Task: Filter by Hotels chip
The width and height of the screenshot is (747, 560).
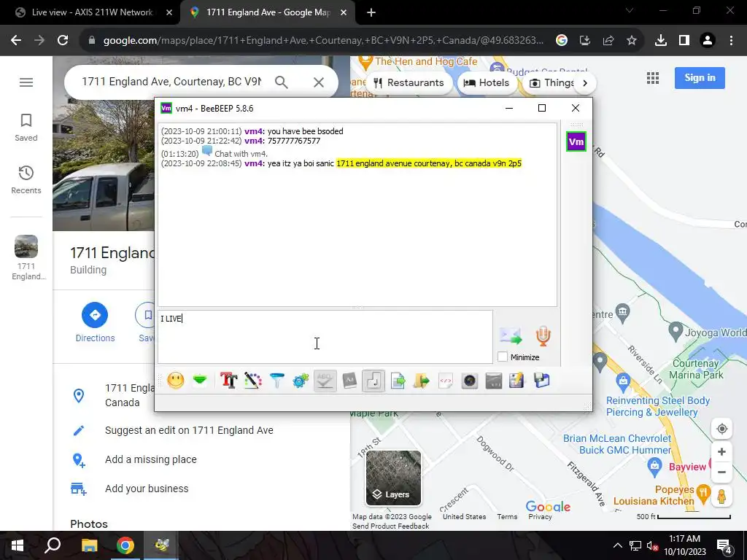Action: (487, 83)
